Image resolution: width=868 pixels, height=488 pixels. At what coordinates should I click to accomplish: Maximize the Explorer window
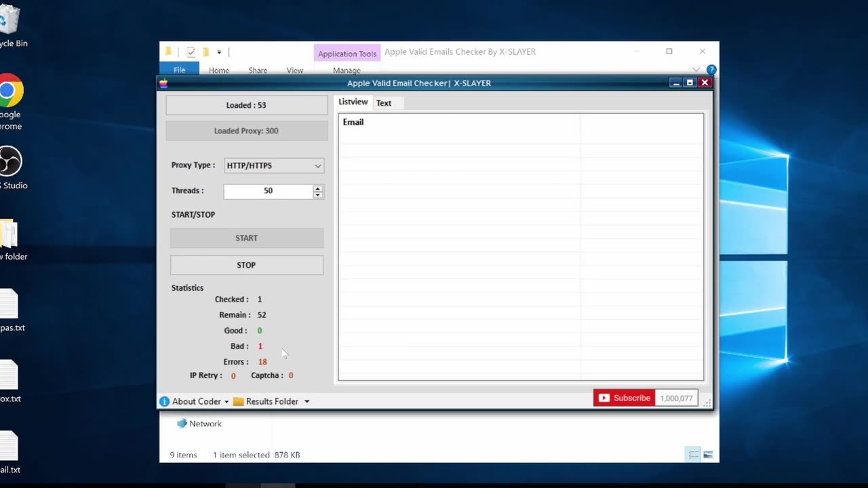tap(669, 52)
